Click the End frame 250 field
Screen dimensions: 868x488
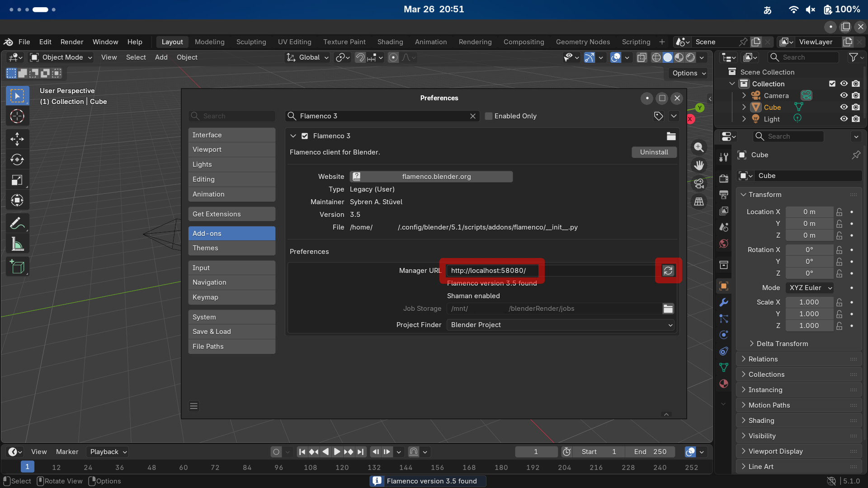[650, 452]
